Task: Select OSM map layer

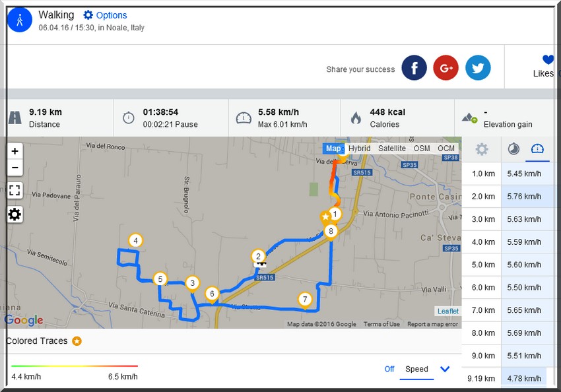Action: (x=422, y=148)
